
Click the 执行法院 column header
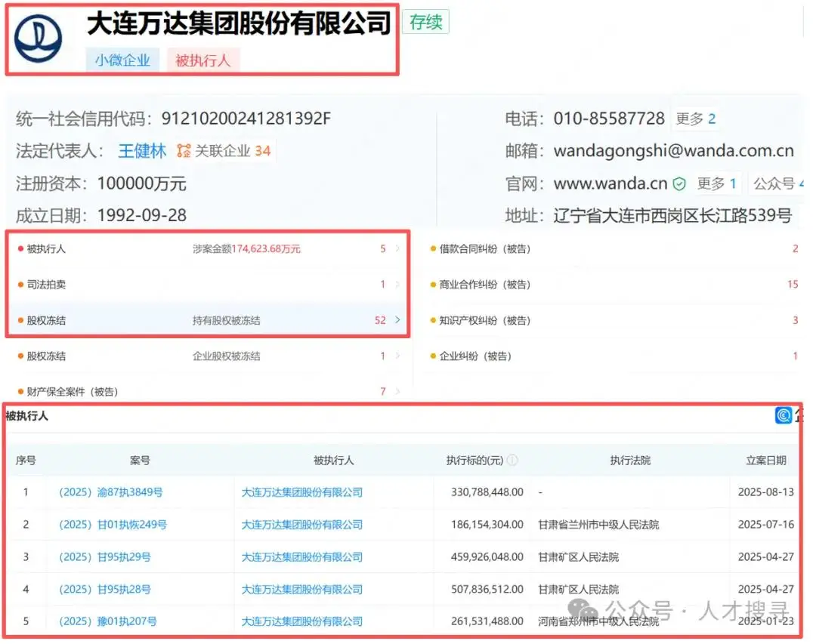pos(630,461)
